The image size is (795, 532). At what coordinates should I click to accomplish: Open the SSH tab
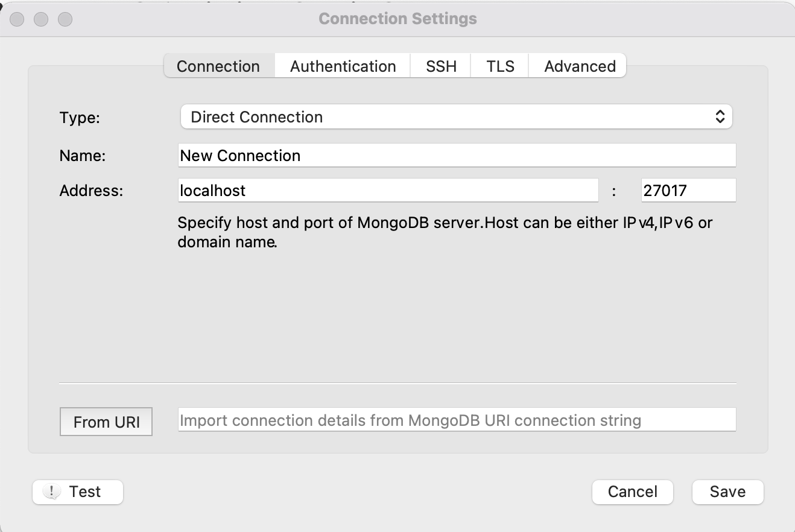(x=441, y=66)
